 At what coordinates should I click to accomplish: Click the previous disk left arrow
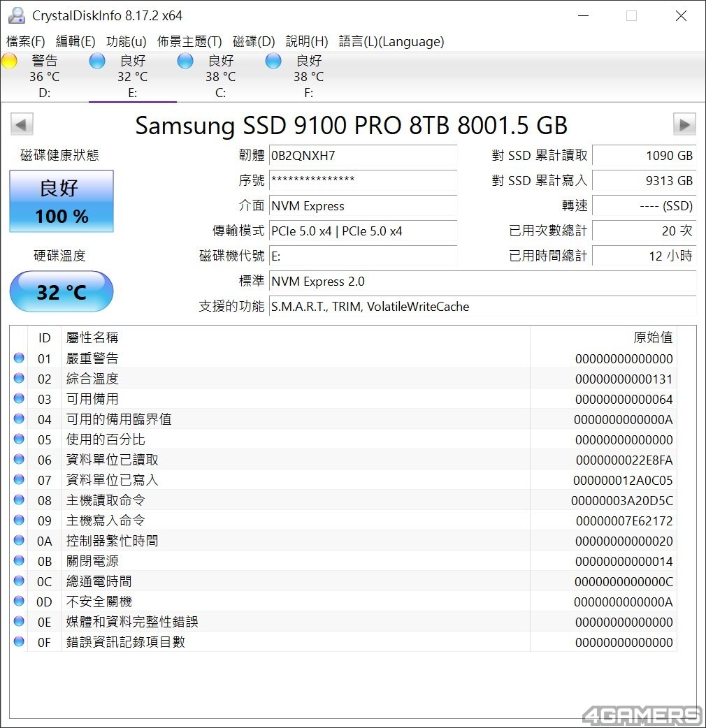(22, 125)
